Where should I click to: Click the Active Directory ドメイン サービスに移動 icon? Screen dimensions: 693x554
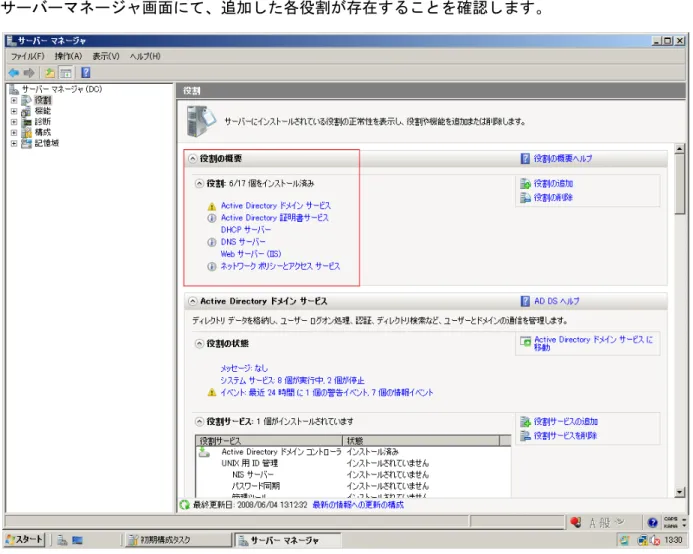click(525, 341)
